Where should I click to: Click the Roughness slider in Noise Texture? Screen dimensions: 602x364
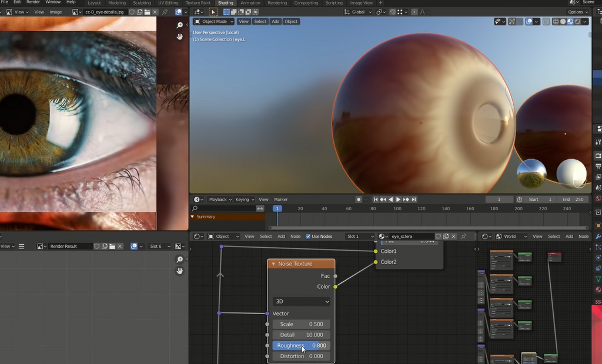[x=301, y=346]
